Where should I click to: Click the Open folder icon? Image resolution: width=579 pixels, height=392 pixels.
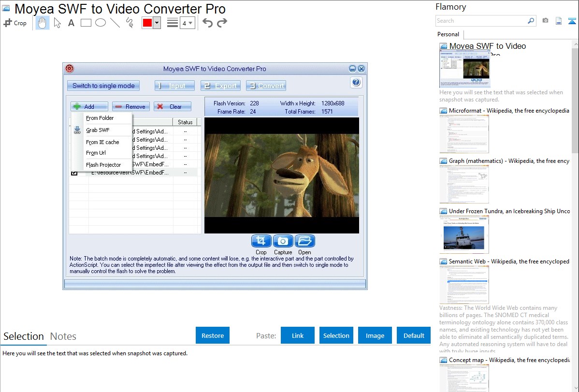[x=304, y=241]
